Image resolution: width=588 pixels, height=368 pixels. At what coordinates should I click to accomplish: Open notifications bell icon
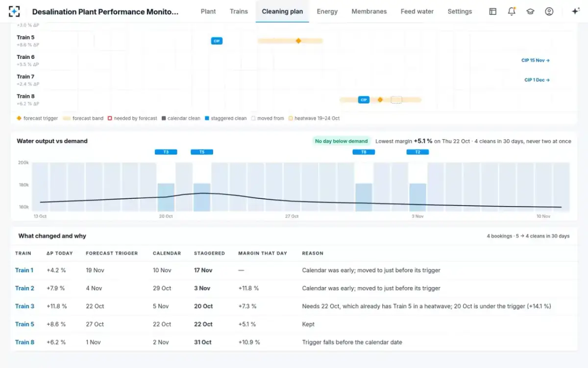[x=512, y=11]
